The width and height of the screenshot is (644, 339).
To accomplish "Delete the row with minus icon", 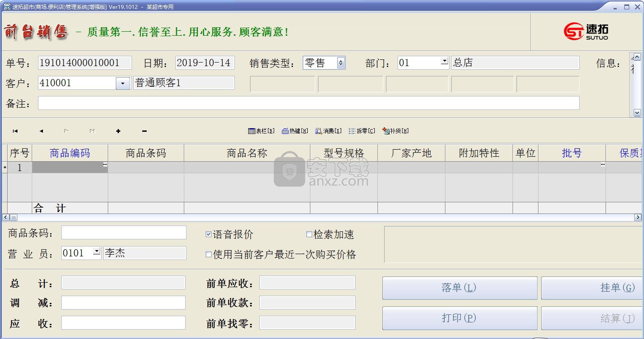I will pyautogui.click(x=144, y=131).
